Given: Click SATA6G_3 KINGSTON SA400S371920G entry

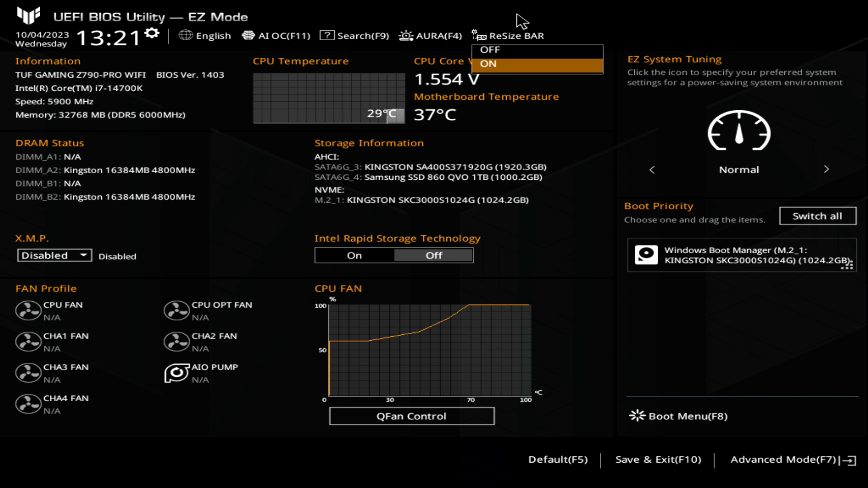Looking at the screenshot, I should click(430, 167).
